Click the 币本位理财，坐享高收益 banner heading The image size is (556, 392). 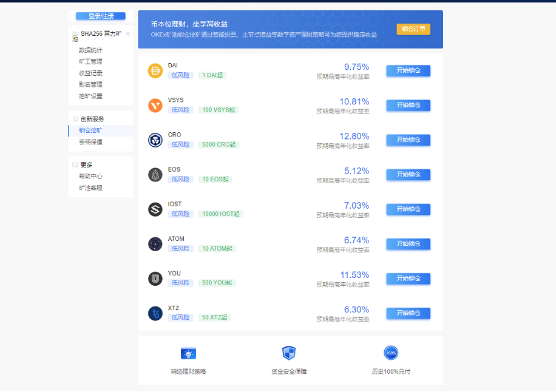pos(189,24)
